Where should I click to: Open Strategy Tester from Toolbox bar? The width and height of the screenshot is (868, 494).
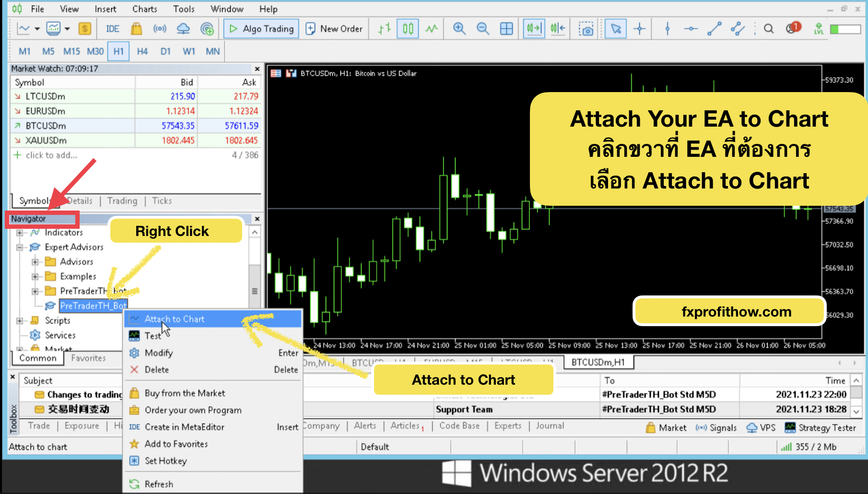coord(820,428)
